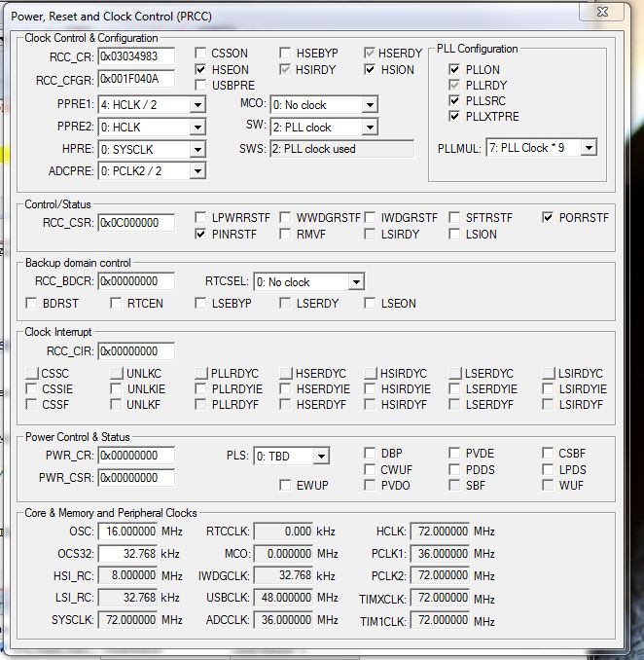Focus the PWR_CSR input field

click(136, 478)
